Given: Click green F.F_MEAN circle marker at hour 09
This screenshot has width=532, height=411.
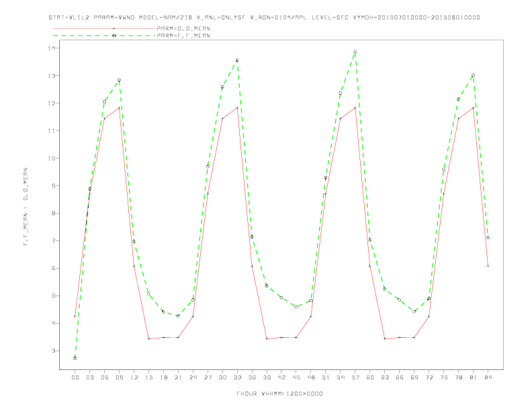Looking at the screenshot, I should (x=119, y=81).
